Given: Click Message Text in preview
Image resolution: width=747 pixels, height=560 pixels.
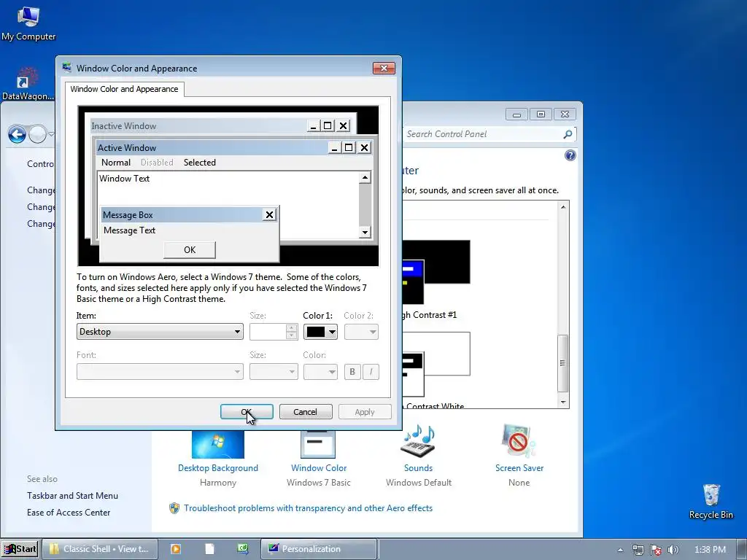Looking at the screenshot, I should (x=130, y=230).
